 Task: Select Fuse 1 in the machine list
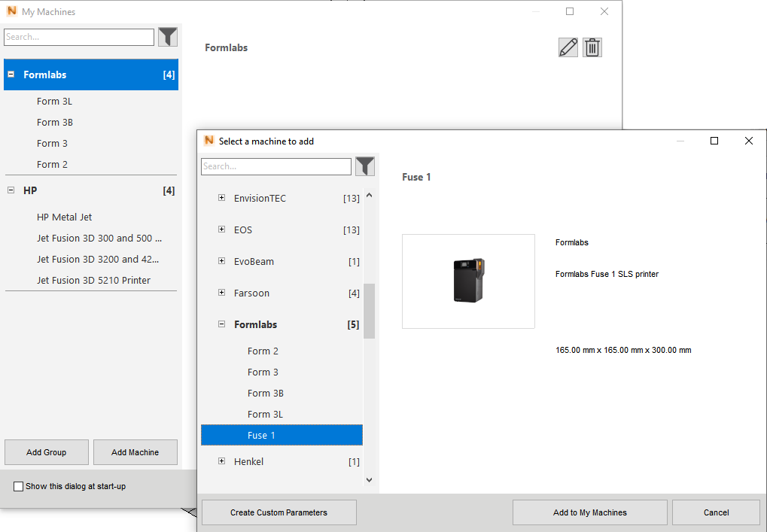[282, 435]
